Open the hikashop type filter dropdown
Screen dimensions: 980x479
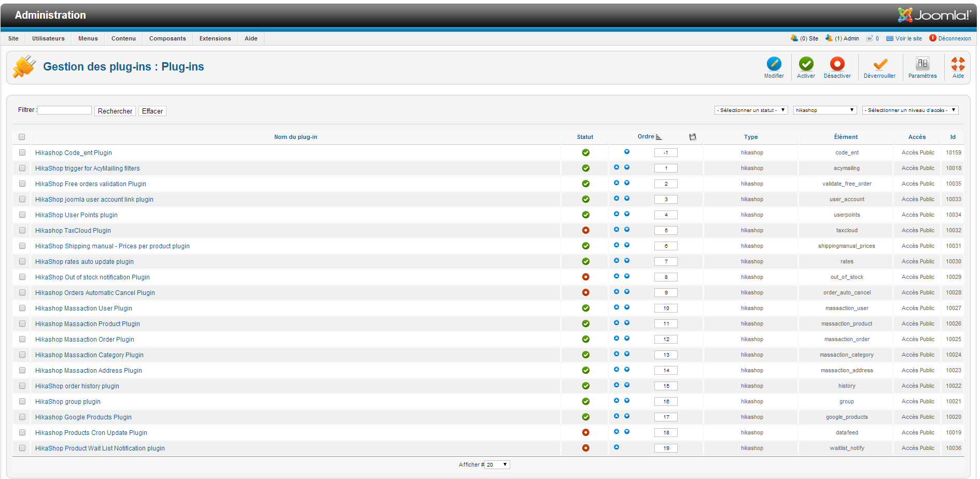point(825,110)
